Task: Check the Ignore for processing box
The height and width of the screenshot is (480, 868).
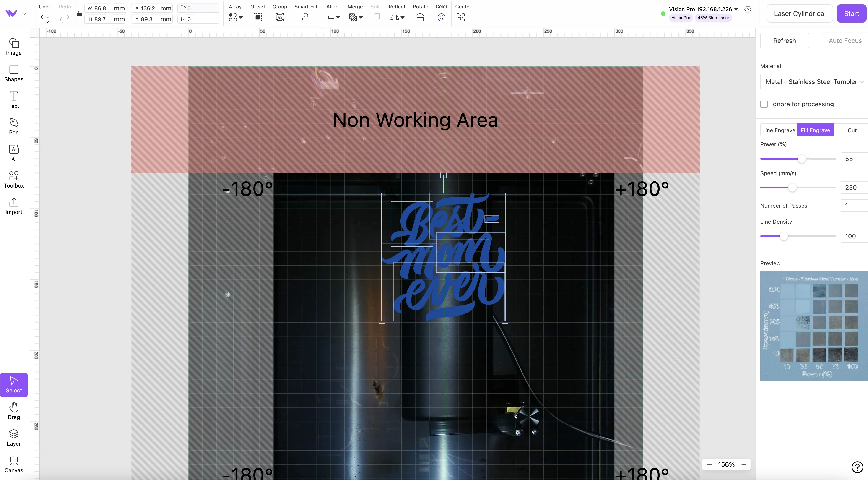Action: (764, 104)
